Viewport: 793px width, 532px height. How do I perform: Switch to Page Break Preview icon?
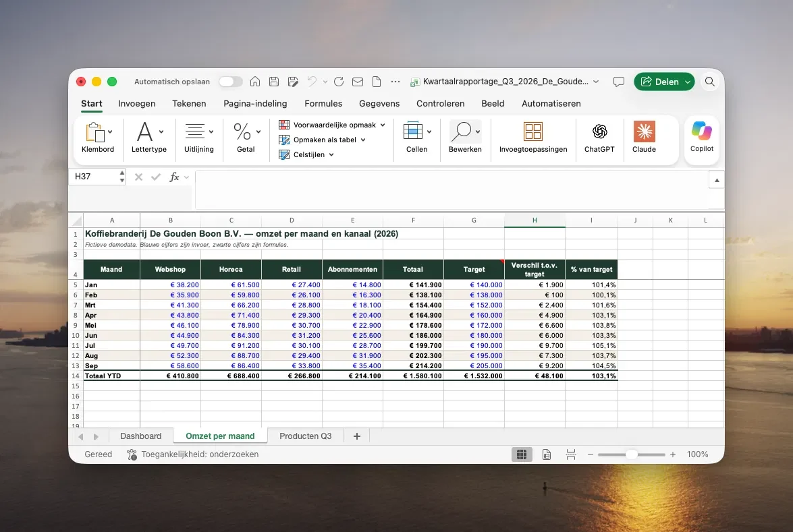571,454
